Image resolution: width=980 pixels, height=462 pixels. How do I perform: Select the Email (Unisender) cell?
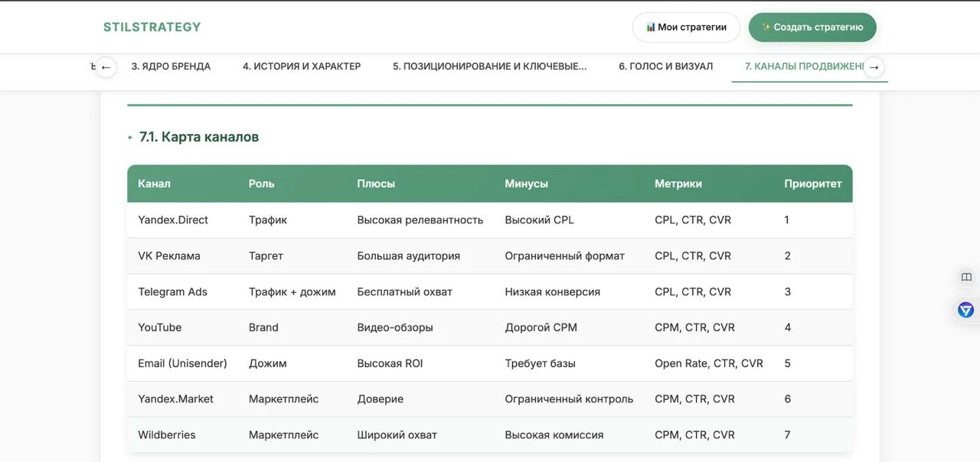point(182,363)
